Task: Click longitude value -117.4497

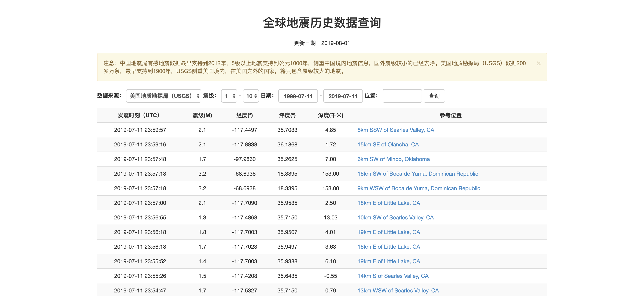Action: point(244,130)
